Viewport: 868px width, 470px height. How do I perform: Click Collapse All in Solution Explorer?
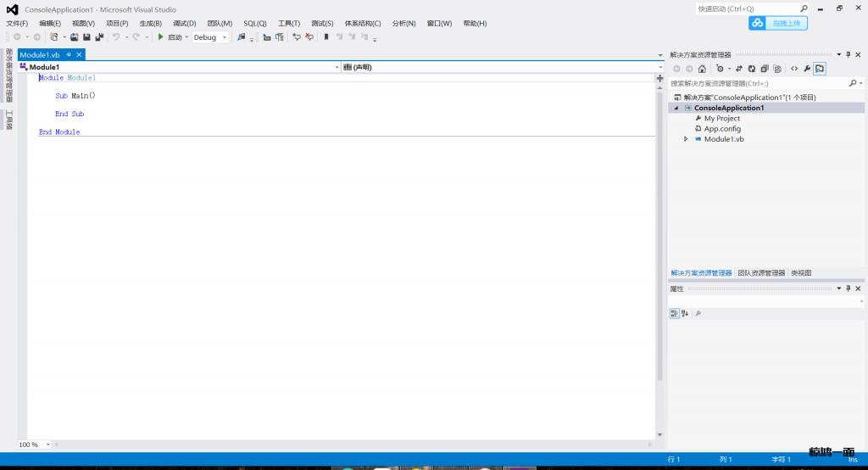(x=765, y=69)
